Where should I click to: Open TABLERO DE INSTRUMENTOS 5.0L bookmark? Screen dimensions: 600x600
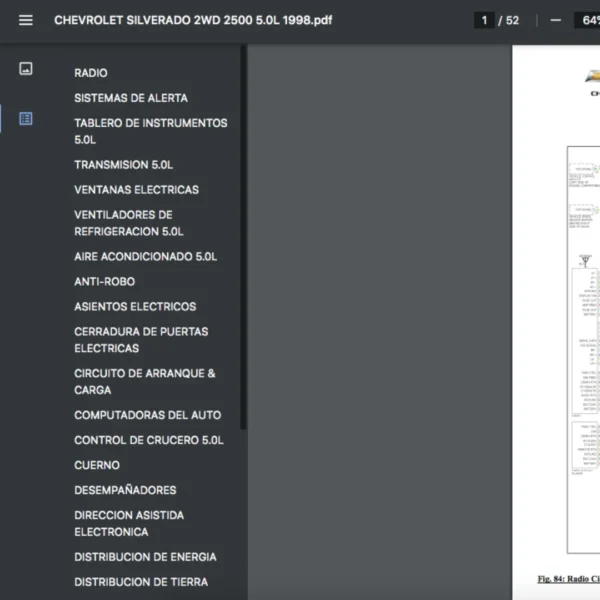[x=150, y=131]
